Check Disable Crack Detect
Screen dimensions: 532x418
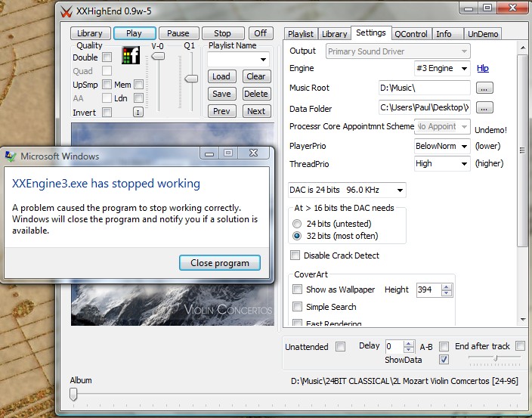tap(295, 255)
